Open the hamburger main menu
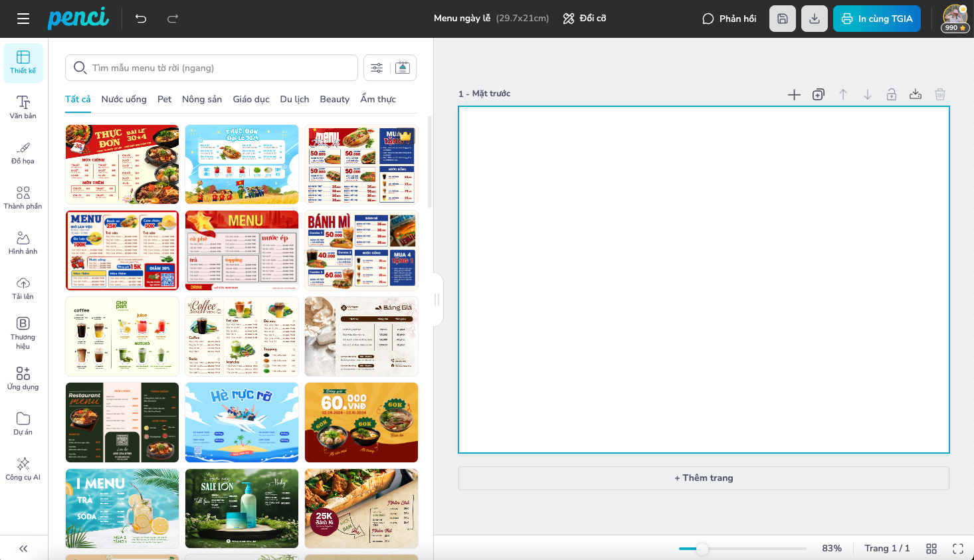 click(x=23, y=19)
